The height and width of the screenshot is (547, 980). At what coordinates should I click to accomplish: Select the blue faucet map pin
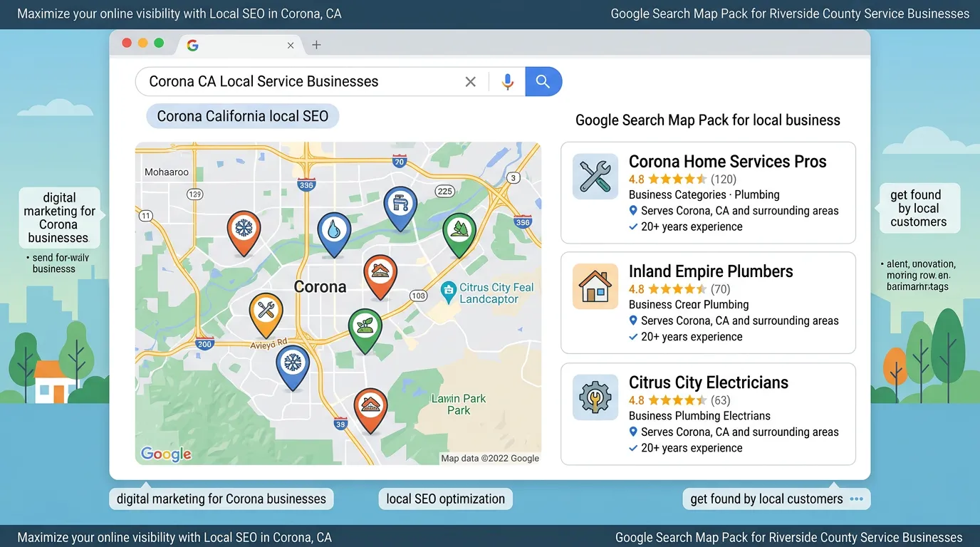[400, 207]
